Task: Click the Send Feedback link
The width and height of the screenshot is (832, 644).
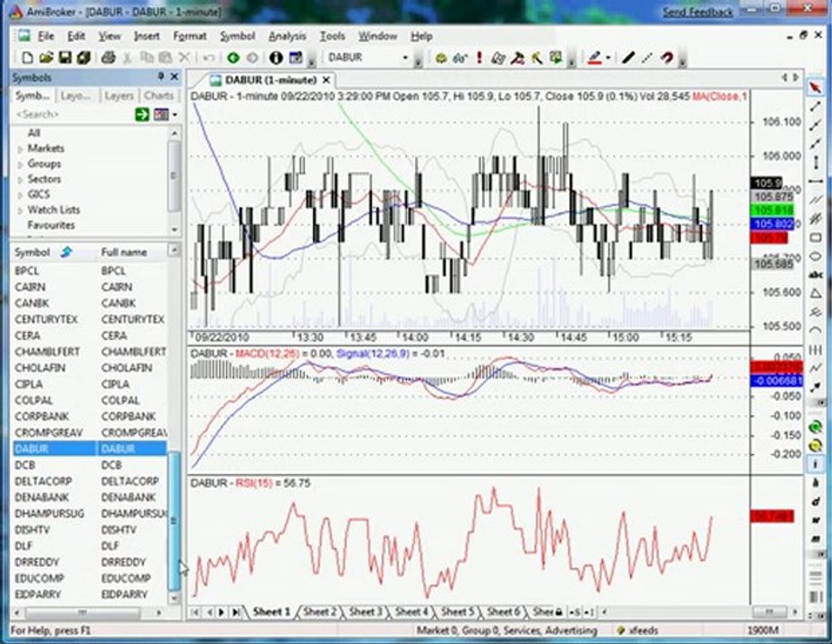Action: [x=698, y=12]
